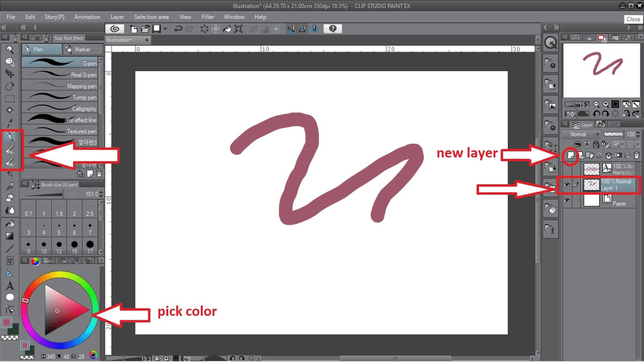This screenshot has width=644, height=362.
Task: Toggle clip to layer below icon
Action: 578,144
